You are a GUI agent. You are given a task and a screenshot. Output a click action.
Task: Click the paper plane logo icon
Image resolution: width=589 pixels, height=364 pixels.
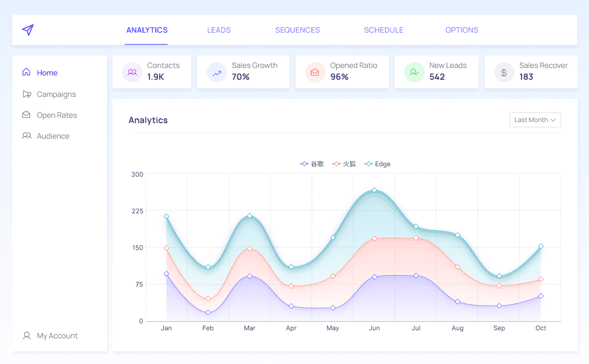[27, 30]
